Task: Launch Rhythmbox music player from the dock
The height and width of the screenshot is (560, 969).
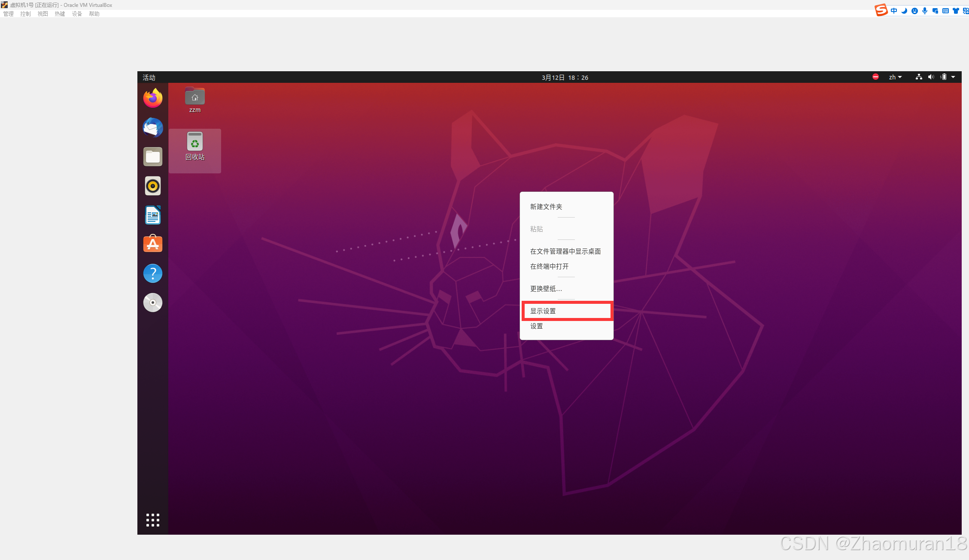Action: click(x=153, y=186)
